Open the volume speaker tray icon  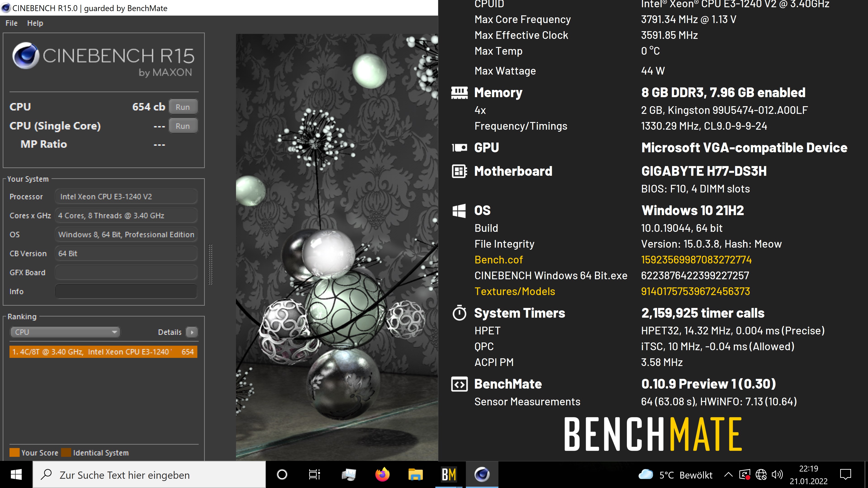coord(777,475)
